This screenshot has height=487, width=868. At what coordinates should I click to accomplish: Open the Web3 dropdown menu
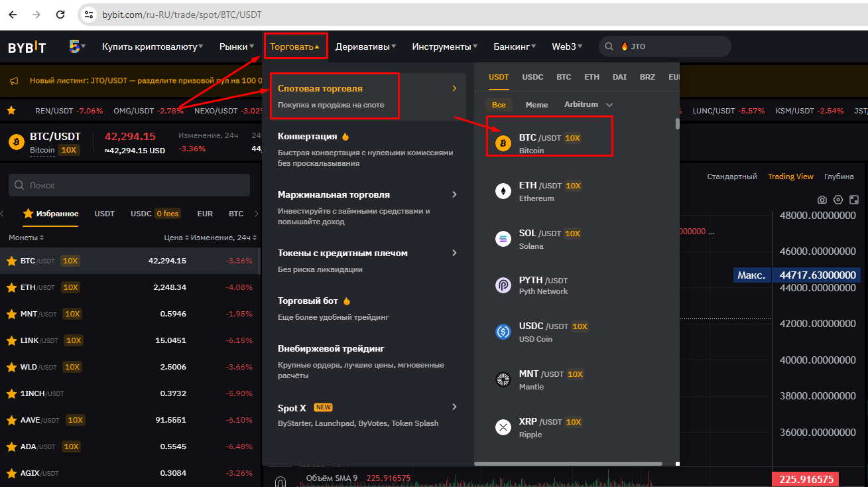pos(567,46)
